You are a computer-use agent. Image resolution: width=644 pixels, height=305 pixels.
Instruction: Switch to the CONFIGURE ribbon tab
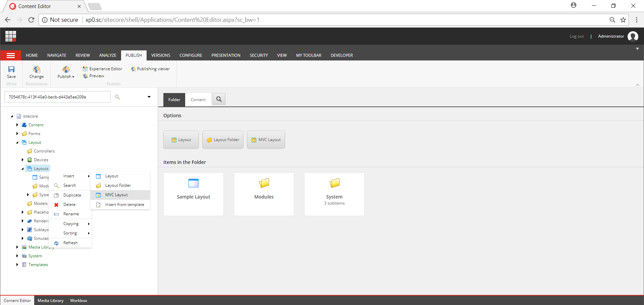pos(191,55)
